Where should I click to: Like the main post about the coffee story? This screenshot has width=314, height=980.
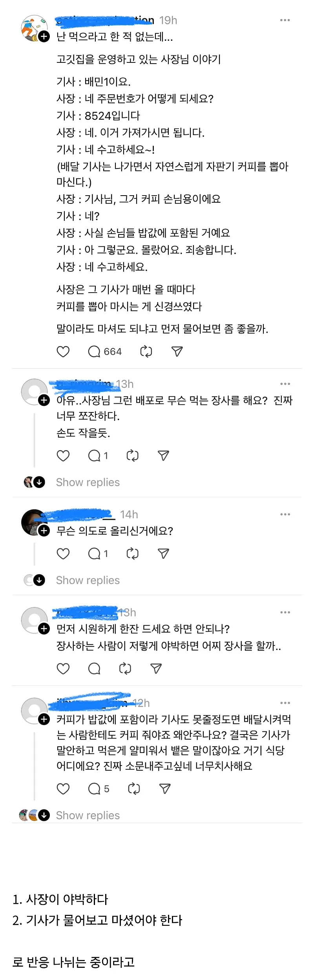coord(63,352)
